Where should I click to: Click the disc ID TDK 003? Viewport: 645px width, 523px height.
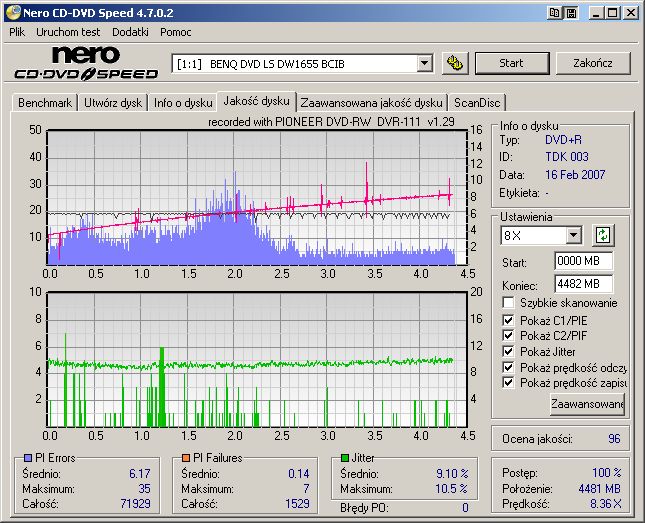pyautogui.click(x=567, y=157)
